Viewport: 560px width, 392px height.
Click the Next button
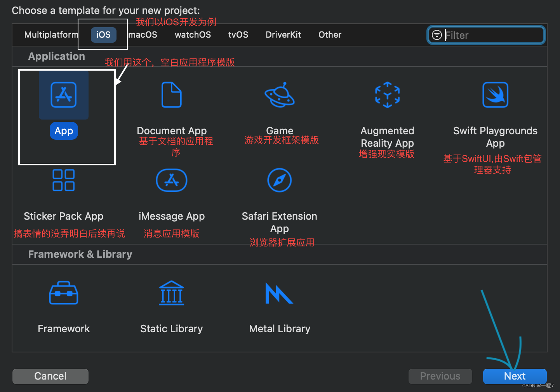coord(515,376)
